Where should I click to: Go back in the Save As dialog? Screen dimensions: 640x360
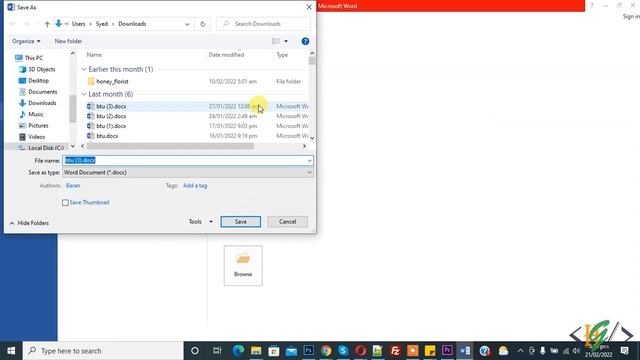[13, 24]
